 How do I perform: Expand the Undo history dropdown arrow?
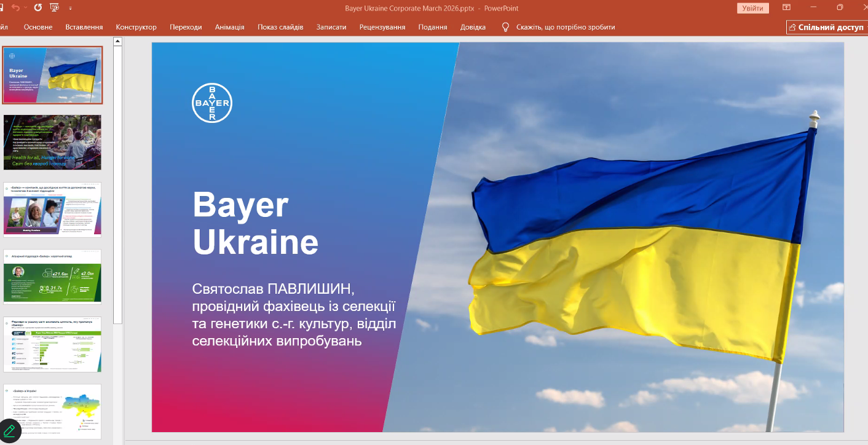[25, 9]
